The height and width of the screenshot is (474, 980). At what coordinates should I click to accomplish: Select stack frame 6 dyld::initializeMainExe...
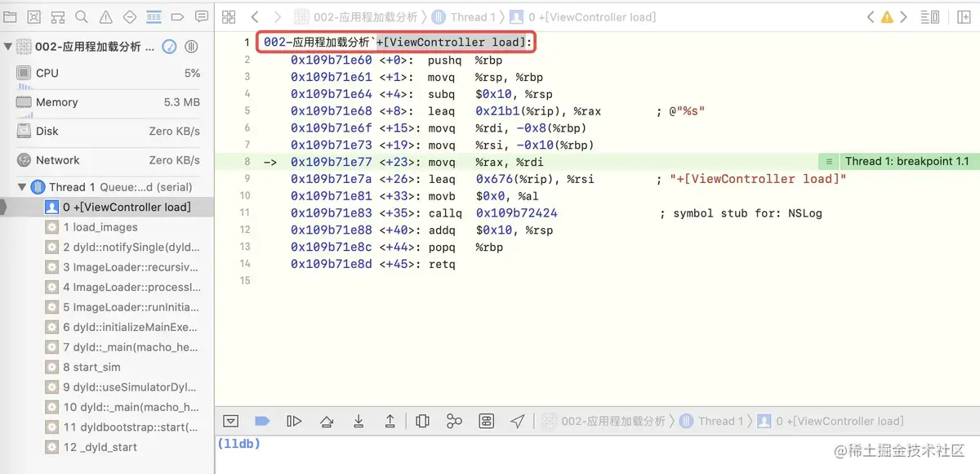pyautogui.click(x=107, y=327)
